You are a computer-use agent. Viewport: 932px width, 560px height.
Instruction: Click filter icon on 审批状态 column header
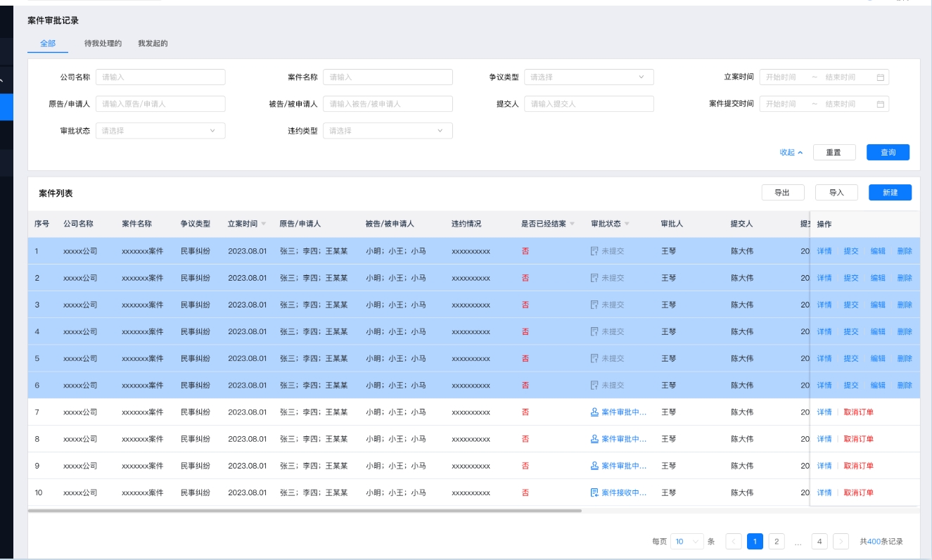(627, 224)
